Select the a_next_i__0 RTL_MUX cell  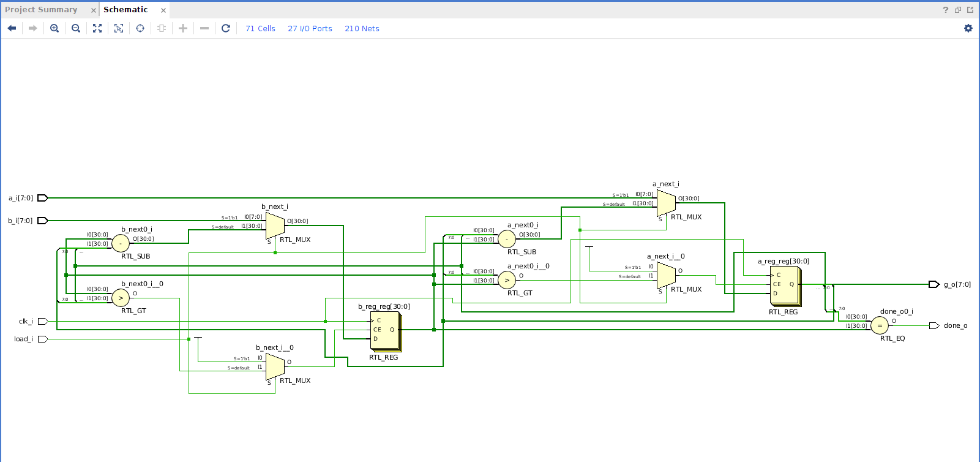(666, 275)
